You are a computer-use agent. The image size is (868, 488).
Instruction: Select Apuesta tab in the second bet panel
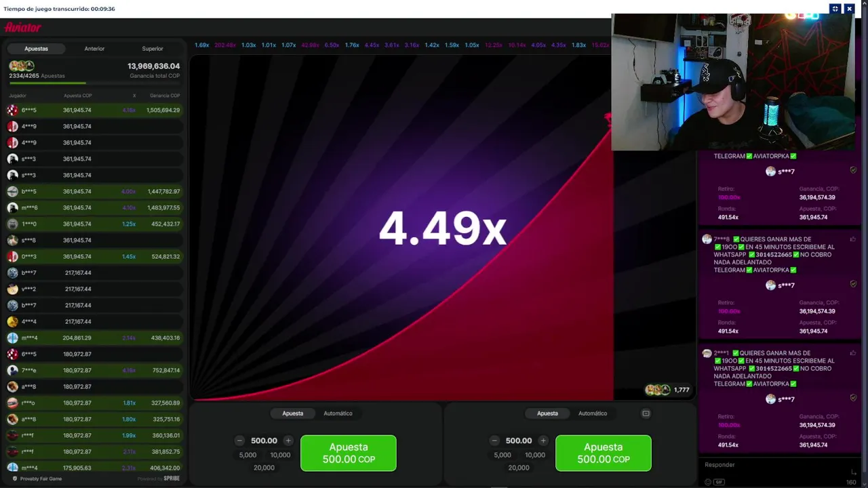(548, 413)
